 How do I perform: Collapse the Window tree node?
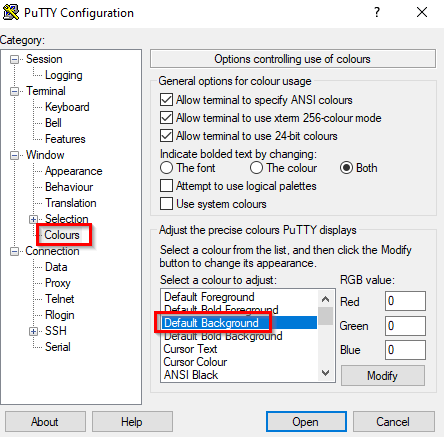14,155
